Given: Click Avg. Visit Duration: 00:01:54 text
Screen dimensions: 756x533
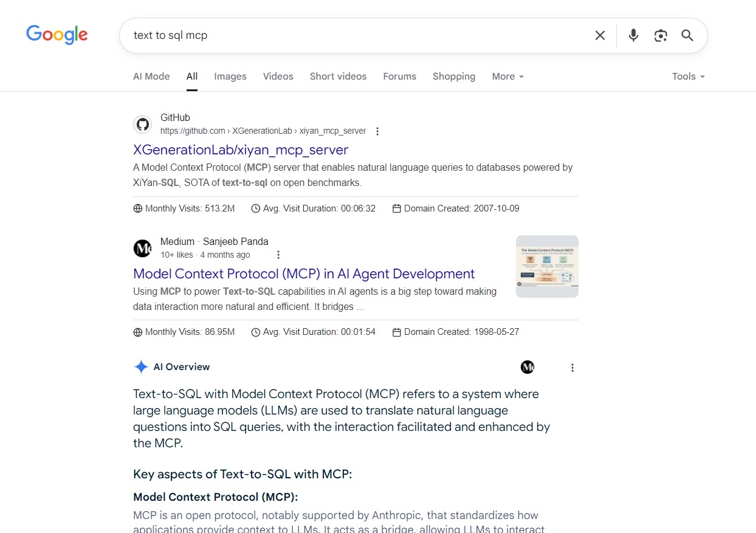Looking at the screenshot, I should pyautogui.click(x=319, y=332).
